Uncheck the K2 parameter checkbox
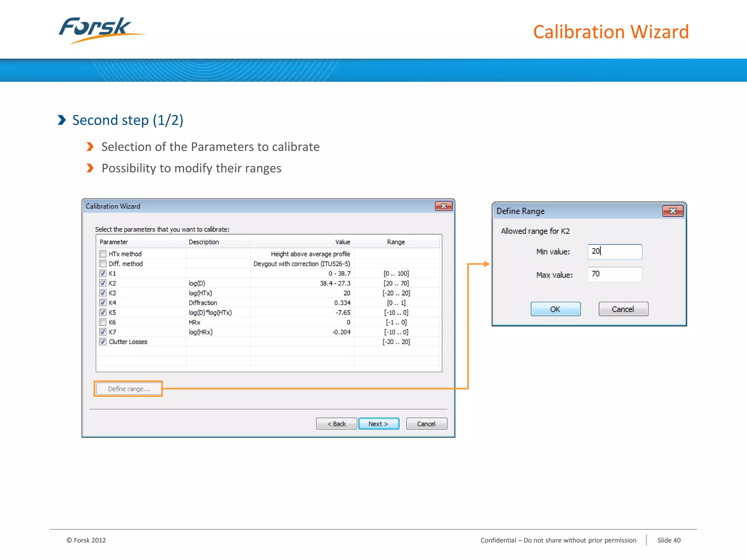Image resolution: width=747 pixels, height=560 pixels. [x=103, y=283]
